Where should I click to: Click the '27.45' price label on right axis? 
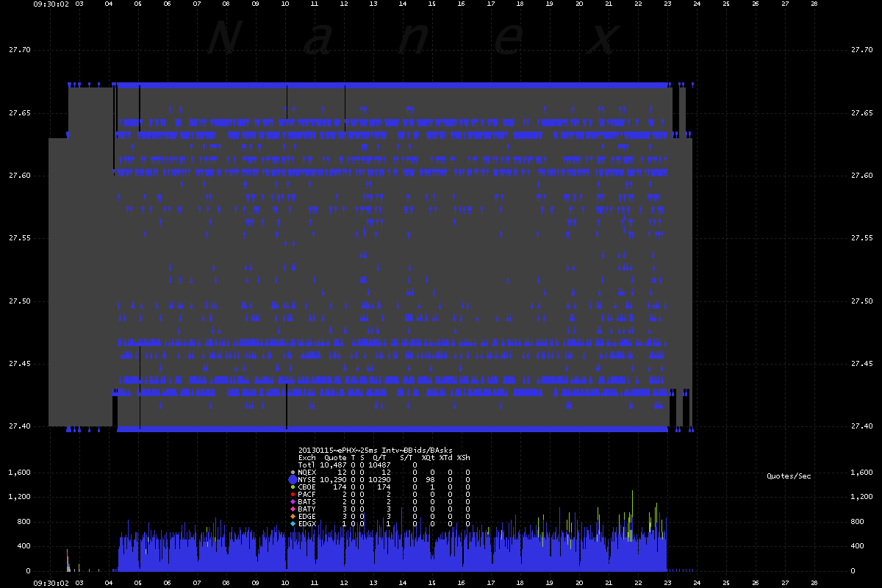tap(861, 364)
